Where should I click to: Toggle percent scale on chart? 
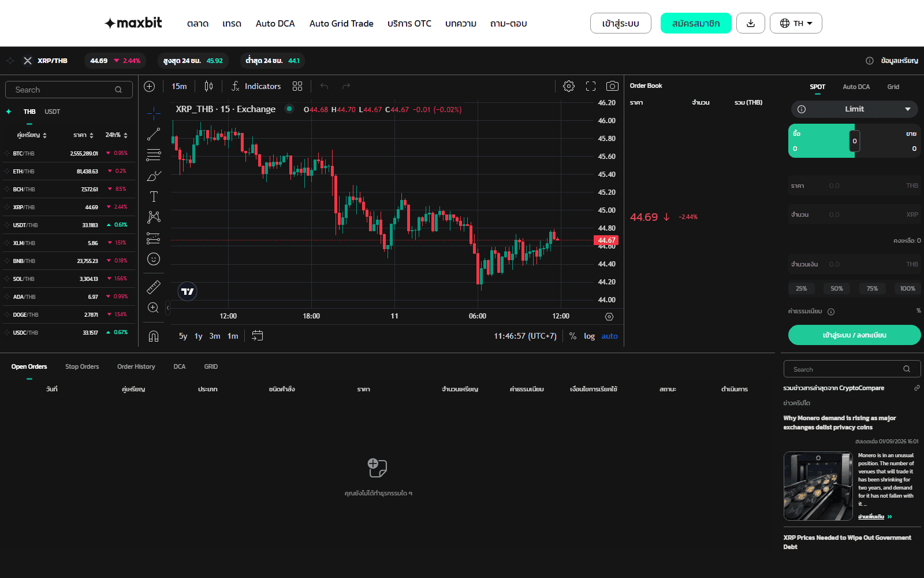573,336
